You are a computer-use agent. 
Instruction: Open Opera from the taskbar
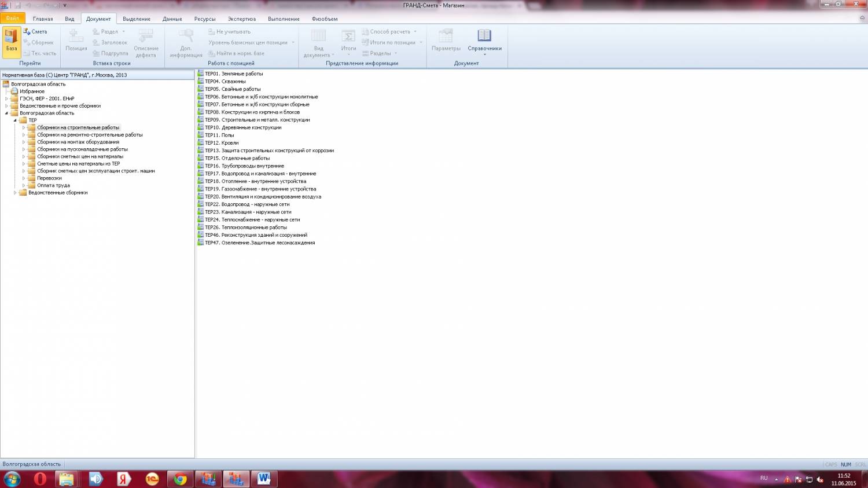pyautogui.click(x=40, y=479)
